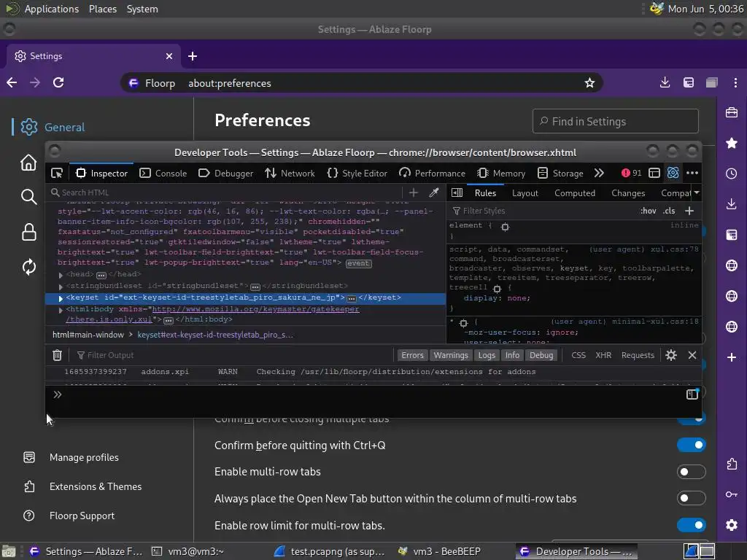Open the Privacy lock category in Settings
This screenshot has height=560, width=747.
[29, 232]
